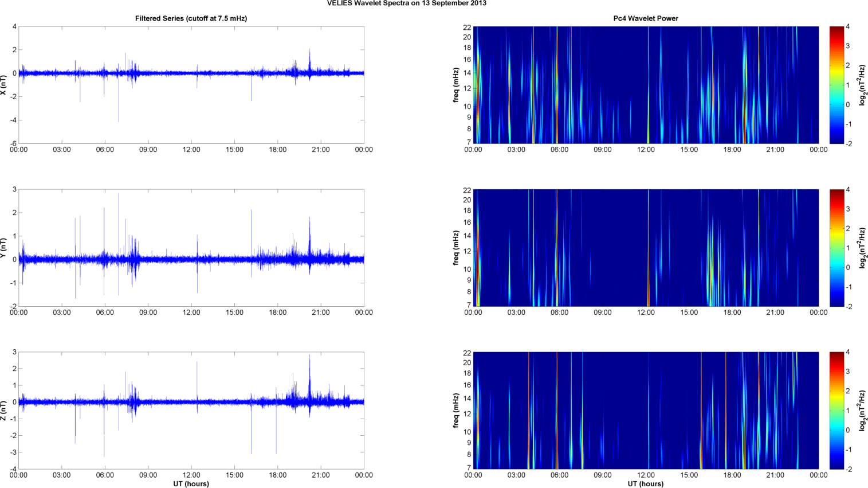Click the Y (nT) y-axis label
The image size is (868, 488).
coord(3,248)
